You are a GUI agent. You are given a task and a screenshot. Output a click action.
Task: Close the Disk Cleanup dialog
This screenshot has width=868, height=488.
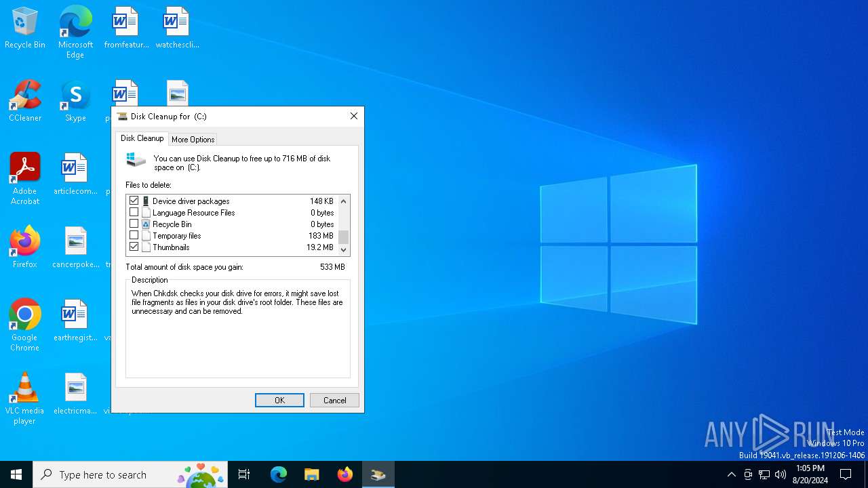[353, 116]
